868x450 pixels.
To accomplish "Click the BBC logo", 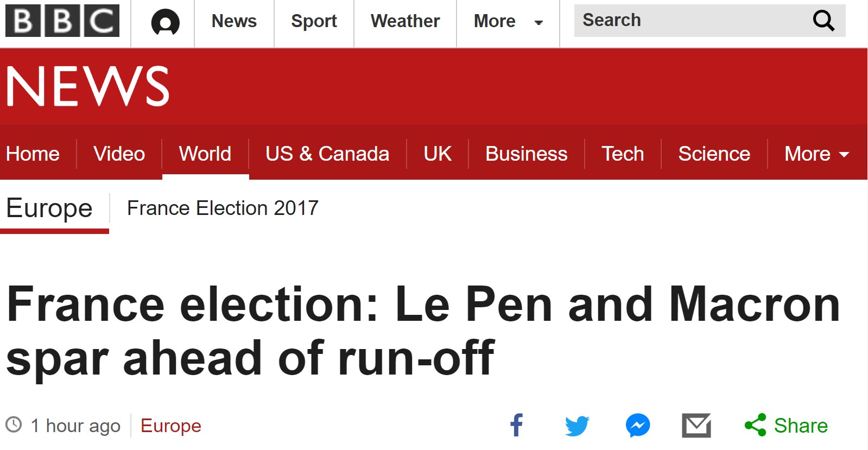I will 62,21.
